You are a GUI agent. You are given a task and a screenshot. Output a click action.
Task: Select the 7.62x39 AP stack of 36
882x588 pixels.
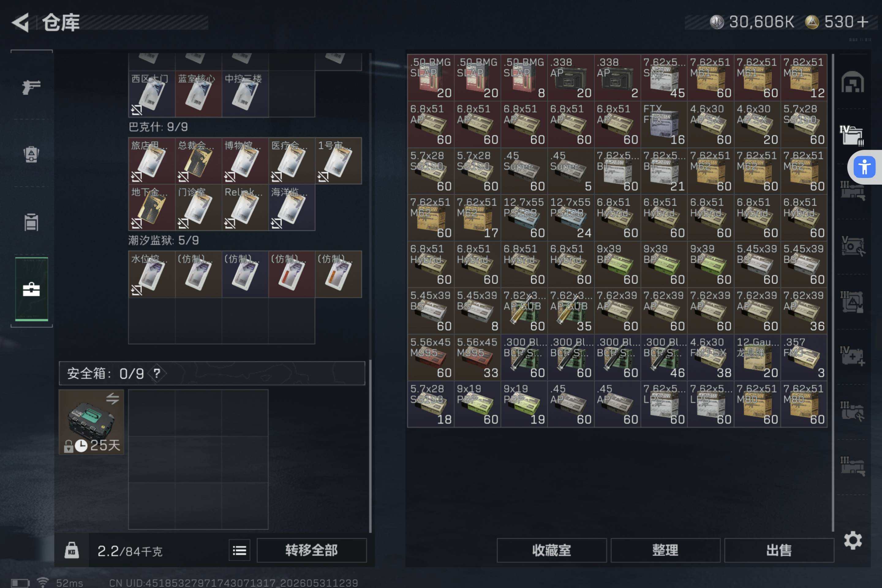tap(804, 311)
